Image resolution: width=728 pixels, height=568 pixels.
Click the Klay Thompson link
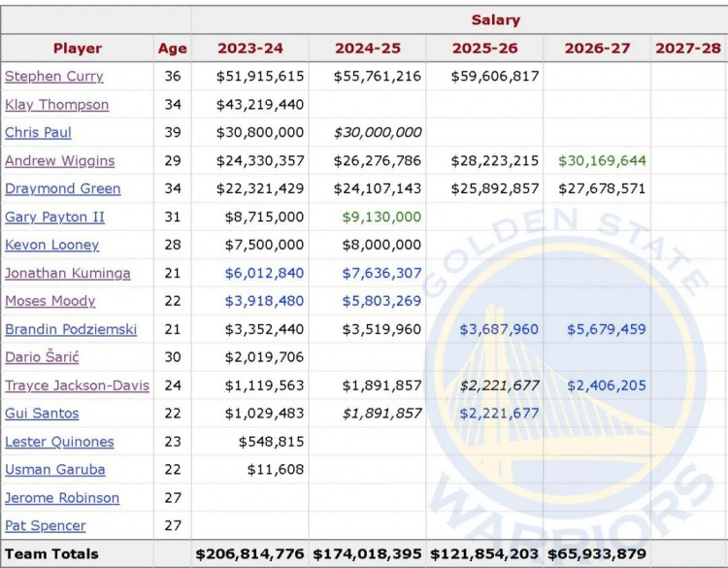tap(57, 104)
